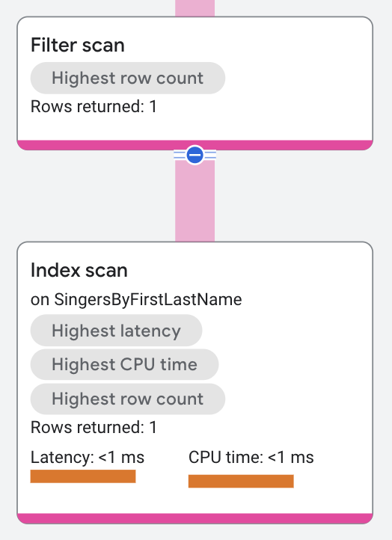Click the orange CPU time bar
Viewport: 392px width, 540px height.
point(241,481)
